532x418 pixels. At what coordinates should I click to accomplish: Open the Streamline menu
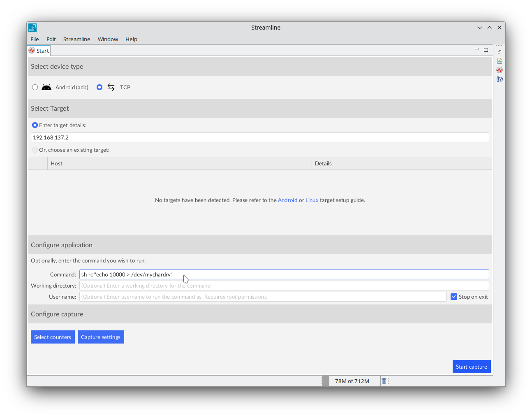76,39
